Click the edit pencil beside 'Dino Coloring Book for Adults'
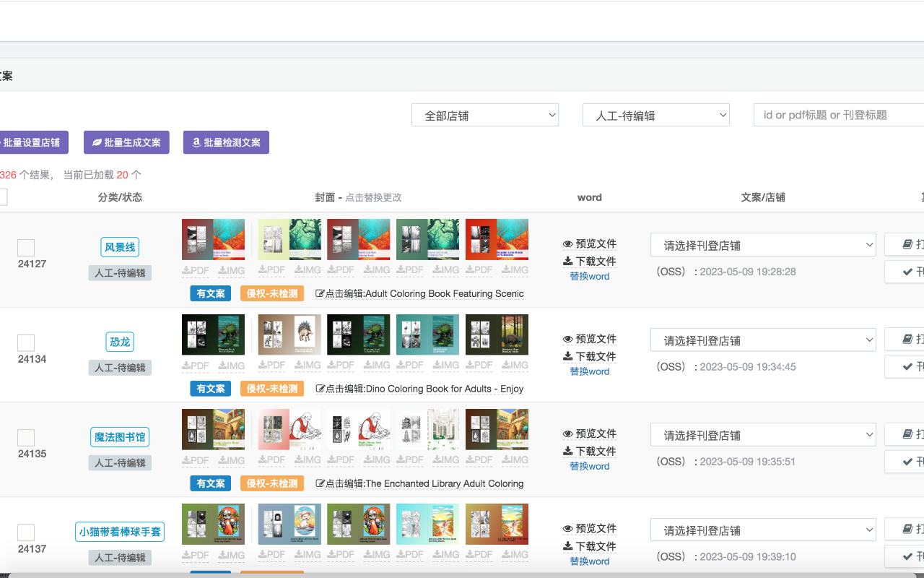 pyautogui.click(x=322, y=389)
